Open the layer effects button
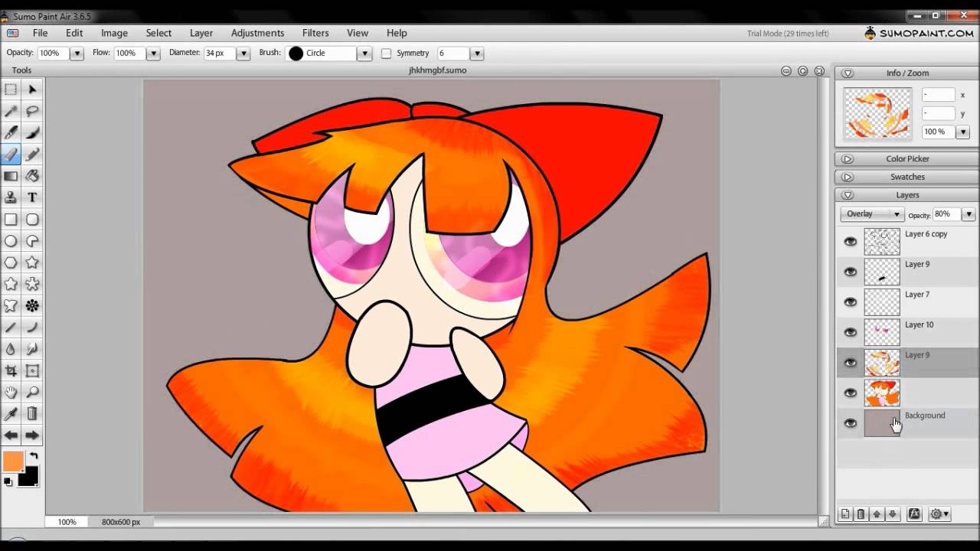Image resolution: width=980 pixels, height=551 pixels. tap(914, 514)
